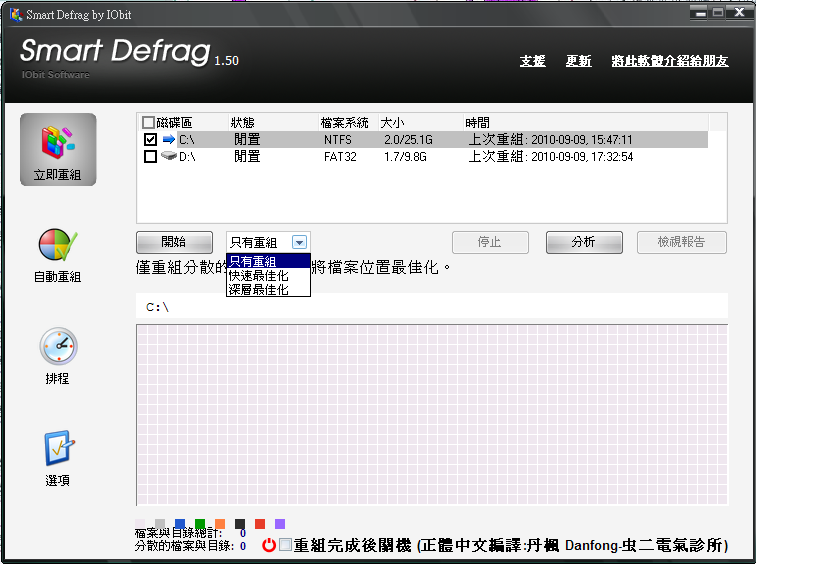840x564 pixels.
Task: Minimize the Smart Defrag window
Action: (700, 13)
